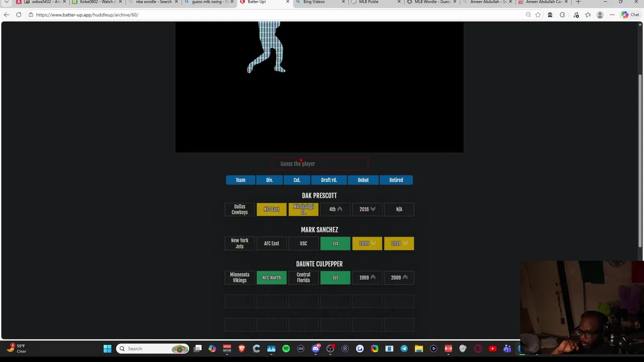Viewport: 644px width, 362px height.
Task: Open the Windows Start menu
Action: point(107,348)
